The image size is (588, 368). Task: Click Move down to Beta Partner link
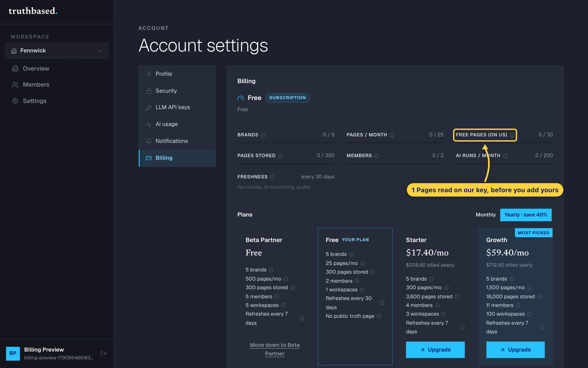point(275,349)
